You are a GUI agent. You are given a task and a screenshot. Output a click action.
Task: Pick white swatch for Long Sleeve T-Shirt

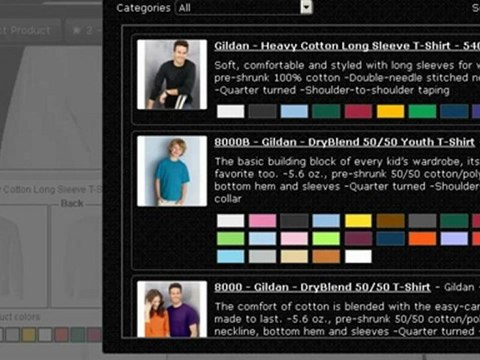coord(230,111)
